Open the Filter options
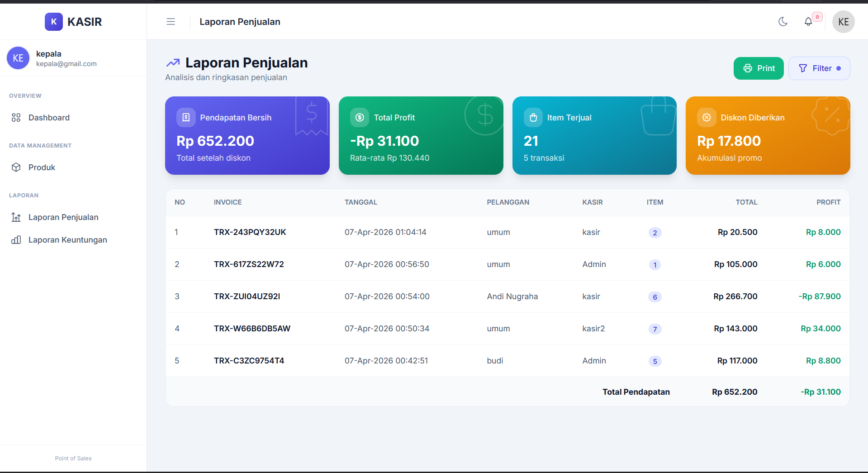This screenshot has width=868, height=473. point(819,68)
